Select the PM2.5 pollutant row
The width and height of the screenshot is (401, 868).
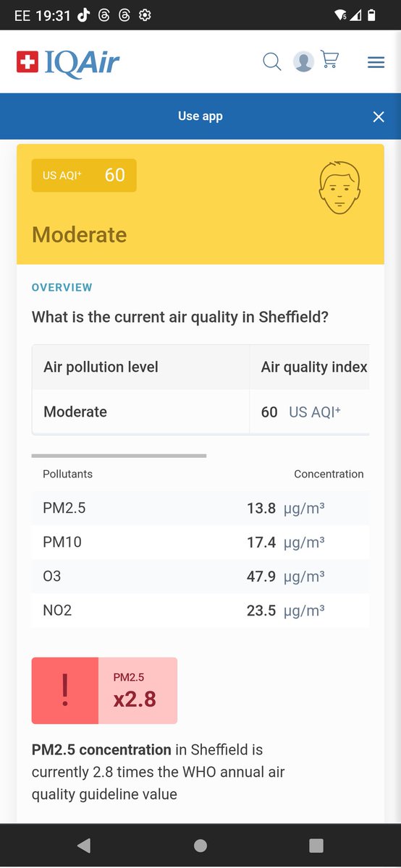click(200, 509)
